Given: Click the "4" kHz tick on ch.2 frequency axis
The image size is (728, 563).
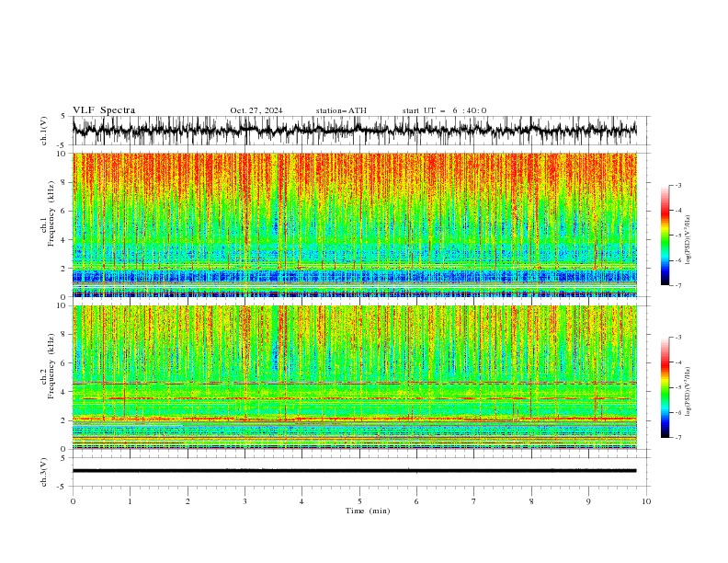Looking at the screenshot, I should click(x=65, y=392).
